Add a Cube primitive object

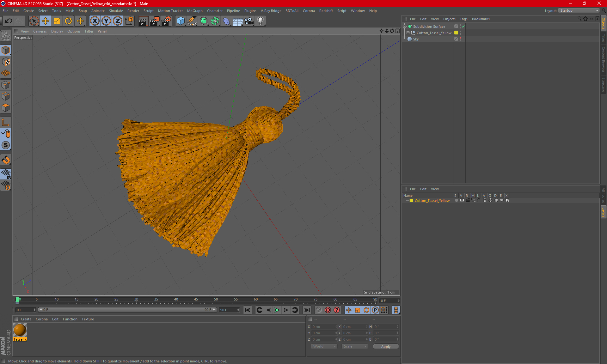[181, 21]
